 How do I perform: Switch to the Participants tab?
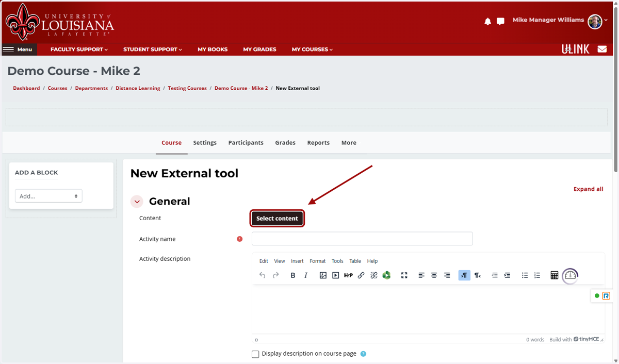246,143
